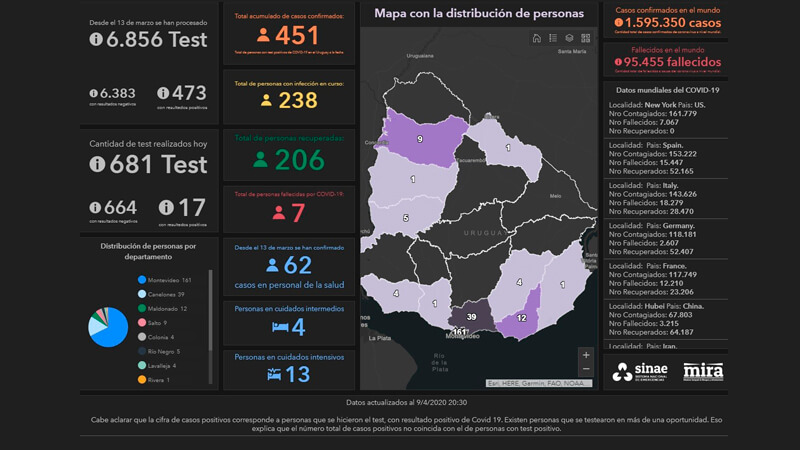The width and height of the screenshot is (800, 450).
Task: Click info icon beside 664 negatives
Action: click(x=95, y=208)
